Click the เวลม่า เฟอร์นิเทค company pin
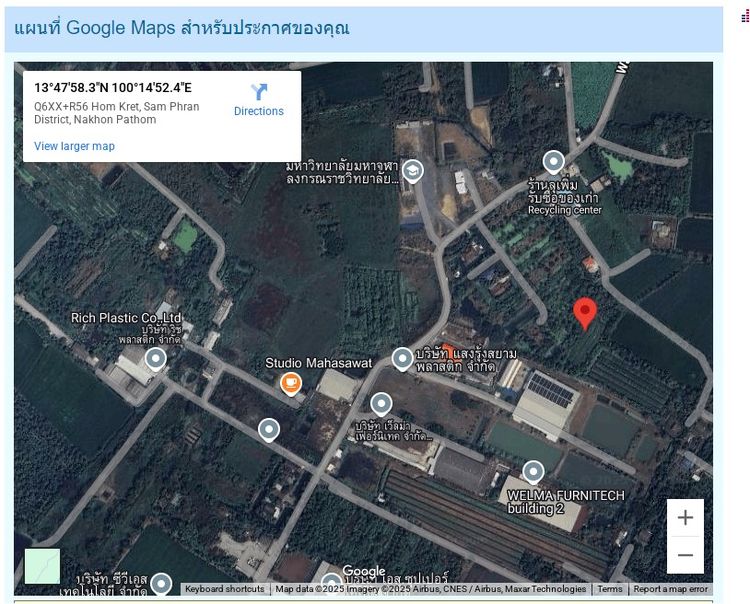Viewport: 750px width, 604px height. [381, 405]
